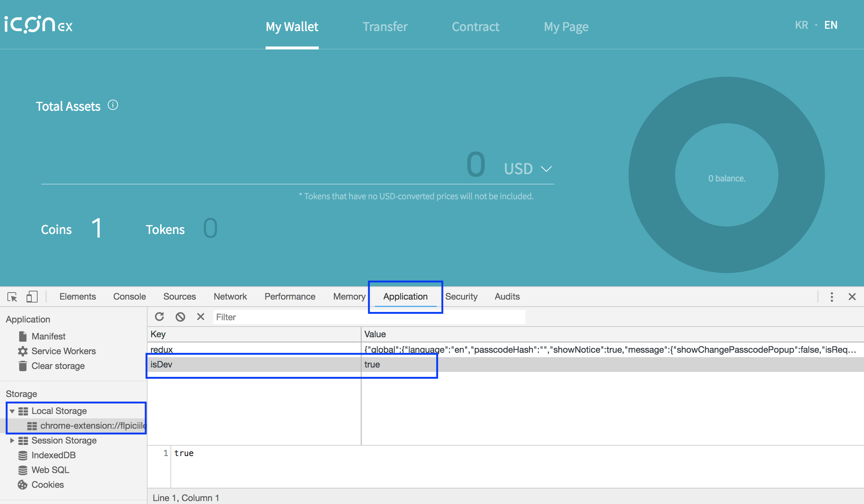Click the value preview text true

click(x=184, y=453)
